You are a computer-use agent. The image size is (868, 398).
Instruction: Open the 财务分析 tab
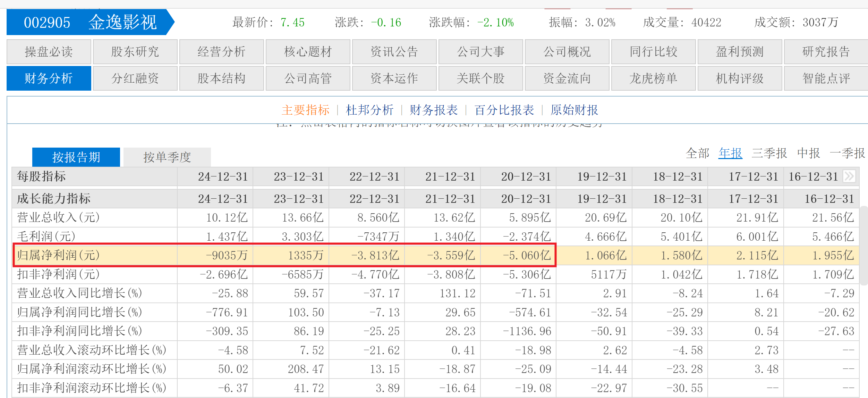pos(49,78)
